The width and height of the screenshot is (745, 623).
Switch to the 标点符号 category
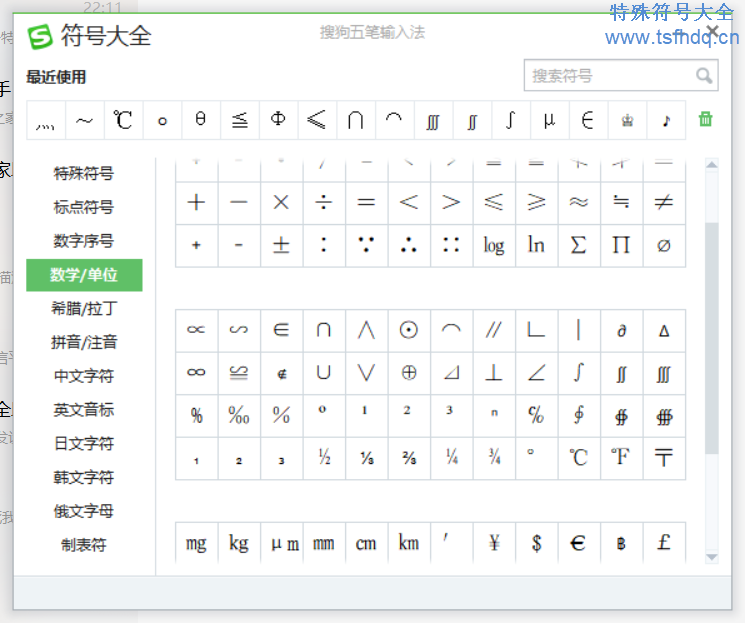pyautogui.click(x=84, y=207)
